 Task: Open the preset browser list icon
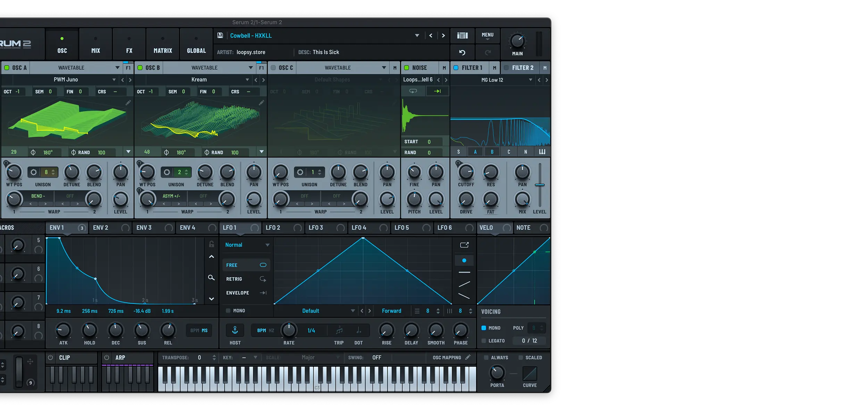coord(462,35)
